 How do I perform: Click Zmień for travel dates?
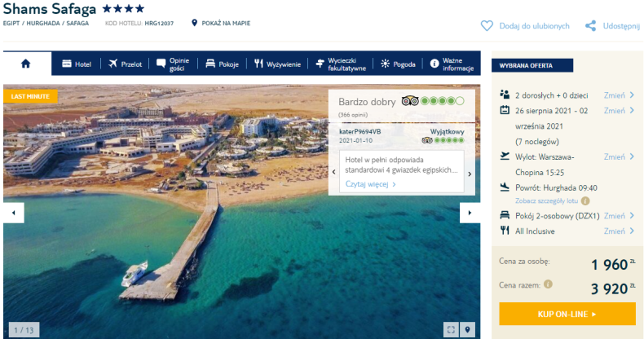click(x=614, y=110)
